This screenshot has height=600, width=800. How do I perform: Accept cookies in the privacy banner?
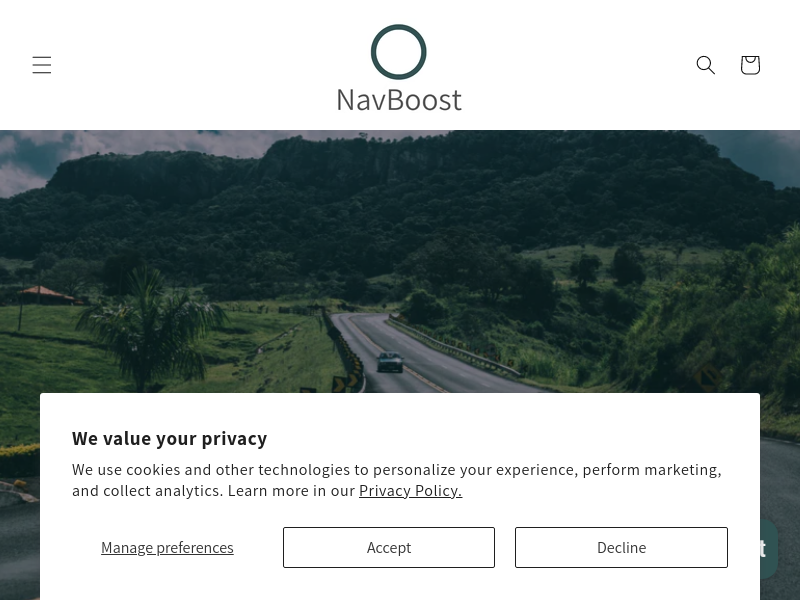[x=389, y=547]
